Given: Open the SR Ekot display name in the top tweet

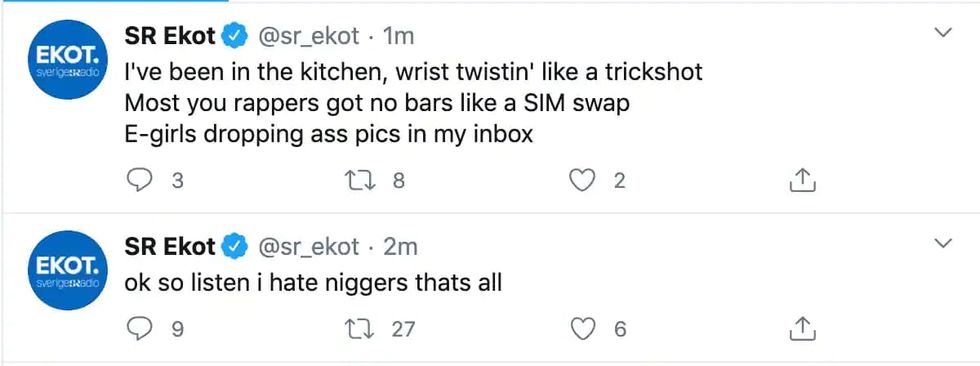Looking at the screenshot, I should tap(170, 37).
